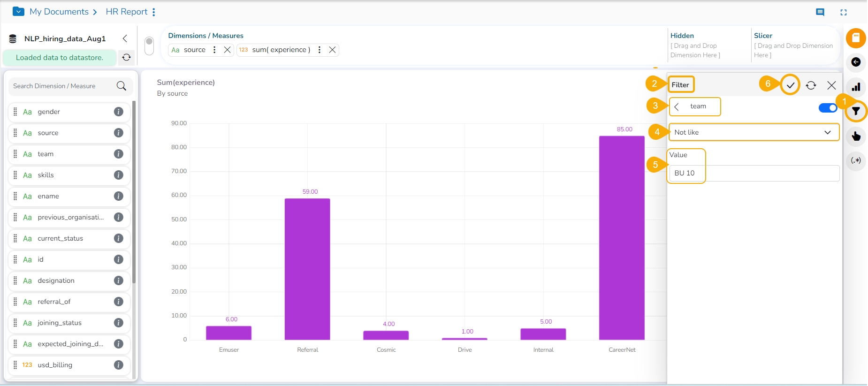Open the comments icon in top bar
Image resolution: width=868 pixels, height=386 pixels.
(x=820, y=12)
